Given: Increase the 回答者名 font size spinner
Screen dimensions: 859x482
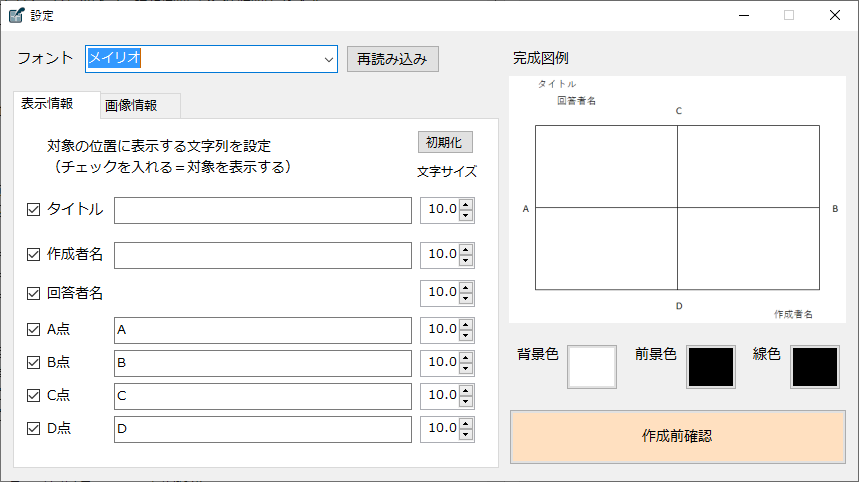Looking at the screenshot, I should [x=466, y=288].
